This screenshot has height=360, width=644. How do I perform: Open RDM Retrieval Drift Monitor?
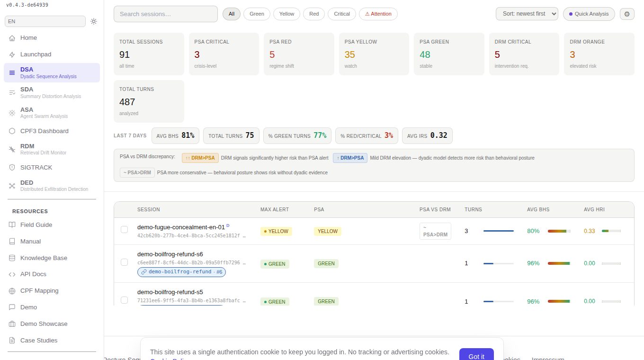pos(52,149)
